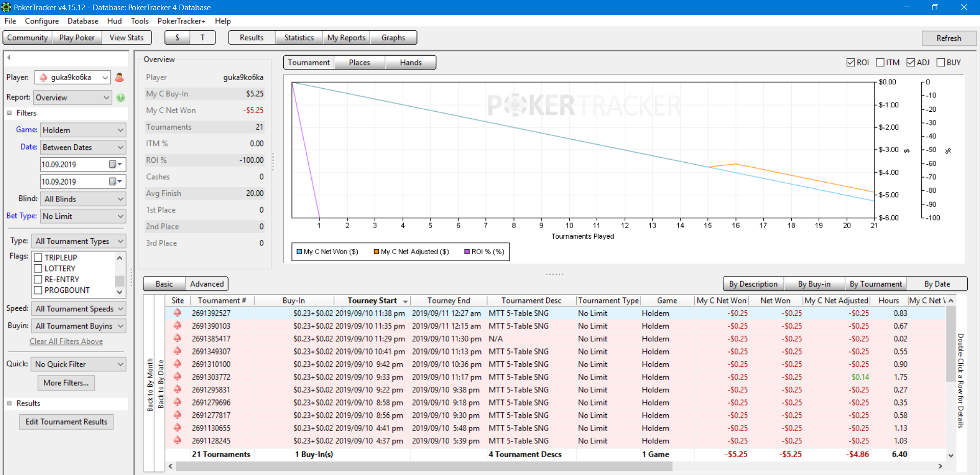
Task: Enable the BUY graph checkbox
Action: pos(941,62)
